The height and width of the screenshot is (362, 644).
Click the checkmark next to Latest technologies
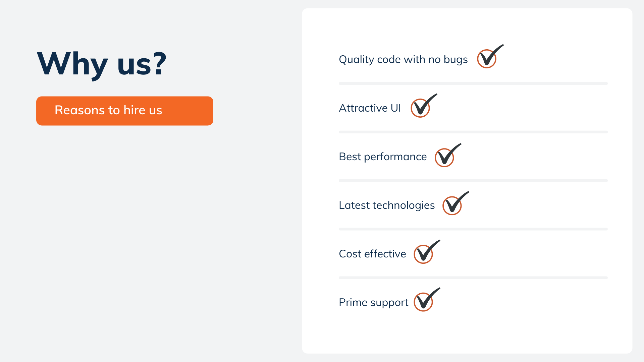[x=456, y=203]
